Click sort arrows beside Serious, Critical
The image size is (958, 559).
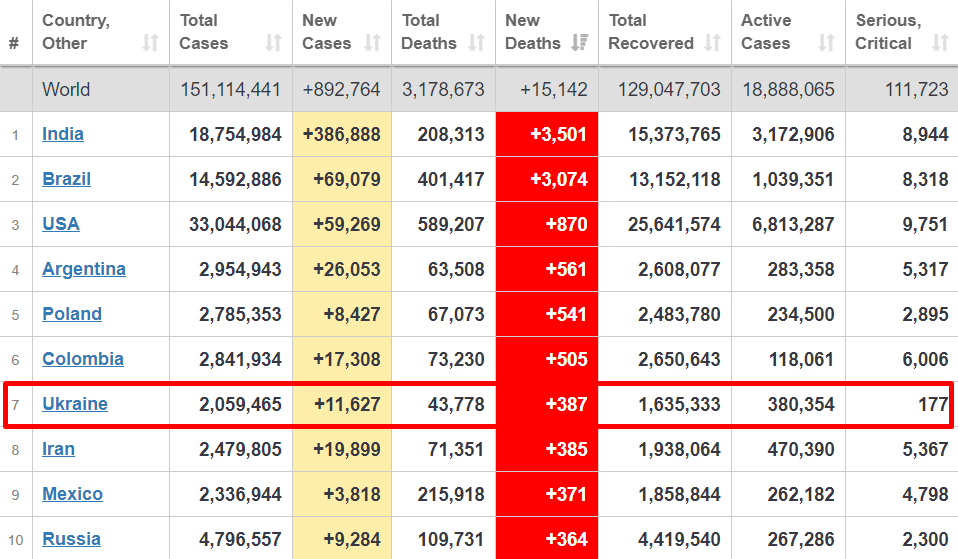[939, 43]
